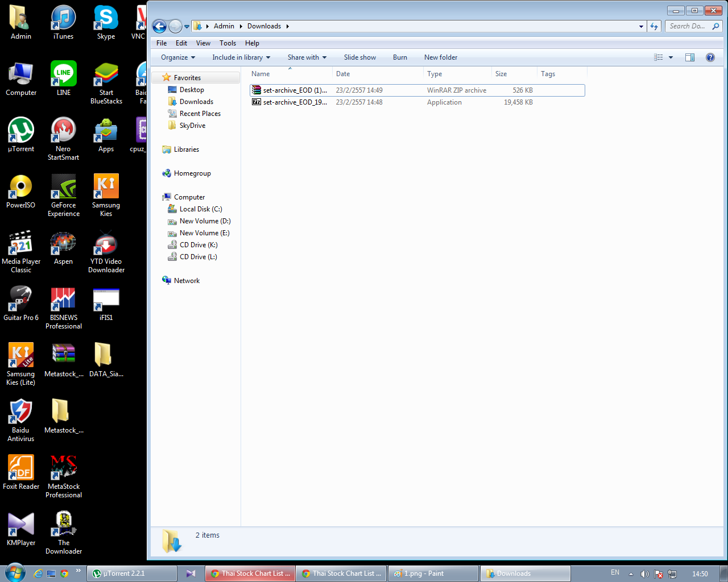
Task: Select the Samsung Kies (Lite) icon
Action: [x=21, y=364]
